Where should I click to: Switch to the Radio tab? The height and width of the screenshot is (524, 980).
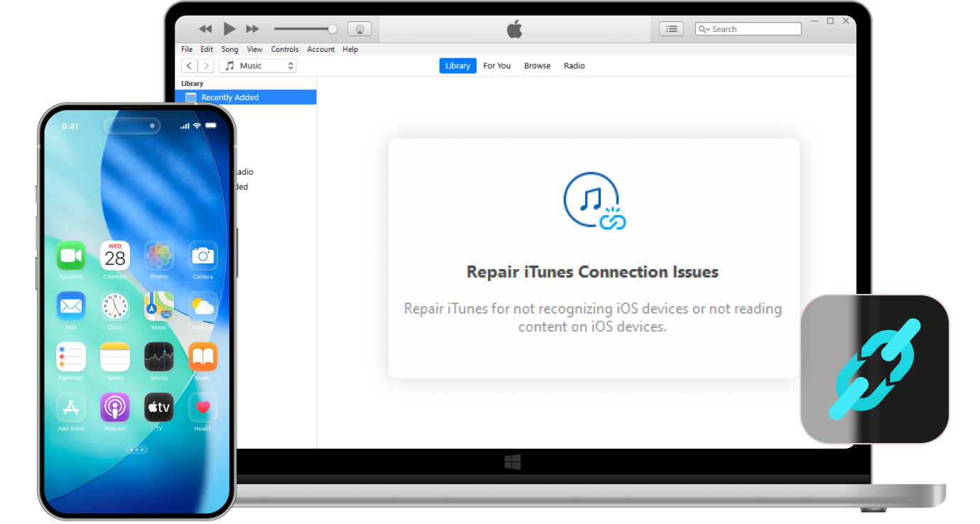574,65
